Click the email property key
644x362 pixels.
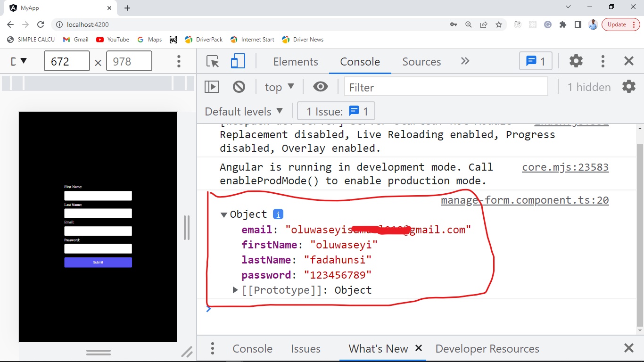[257, 230]
